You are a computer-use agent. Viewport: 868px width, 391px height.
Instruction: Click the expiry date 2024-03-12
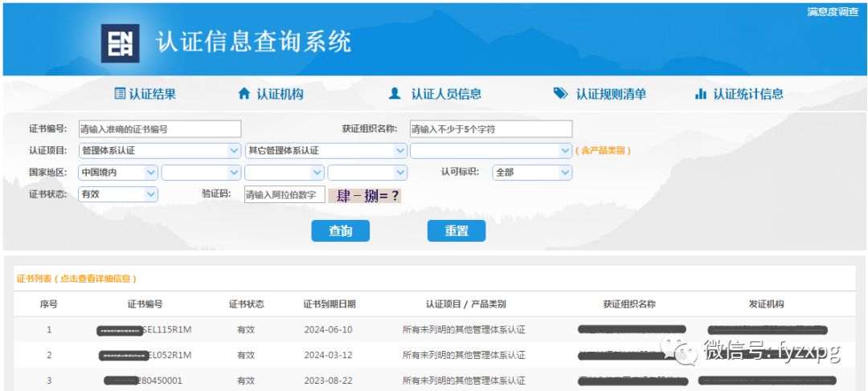[x=328, y=355]
